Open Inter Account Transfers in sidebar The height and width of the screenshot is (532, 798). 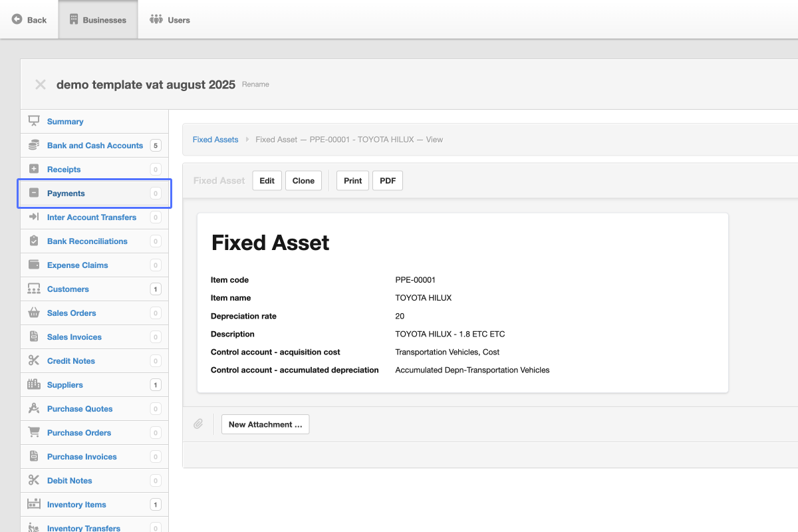click(x=92, y=217)
